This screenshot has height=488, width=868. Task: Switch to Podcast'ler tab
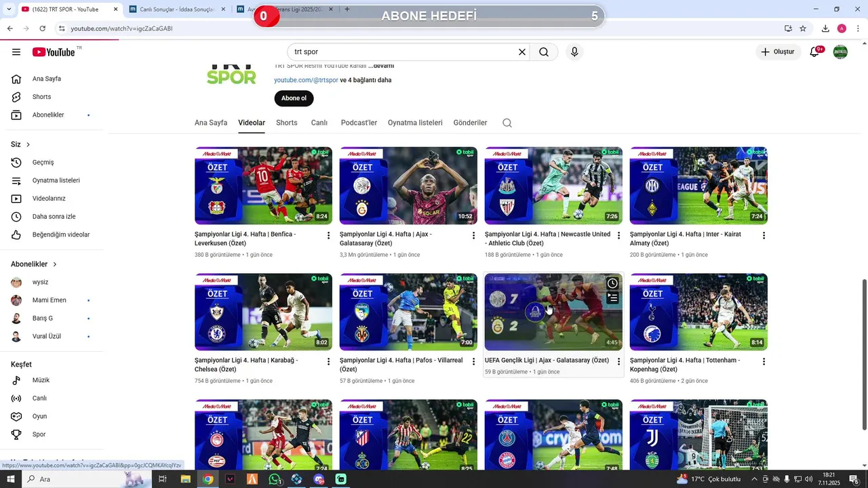359,123
